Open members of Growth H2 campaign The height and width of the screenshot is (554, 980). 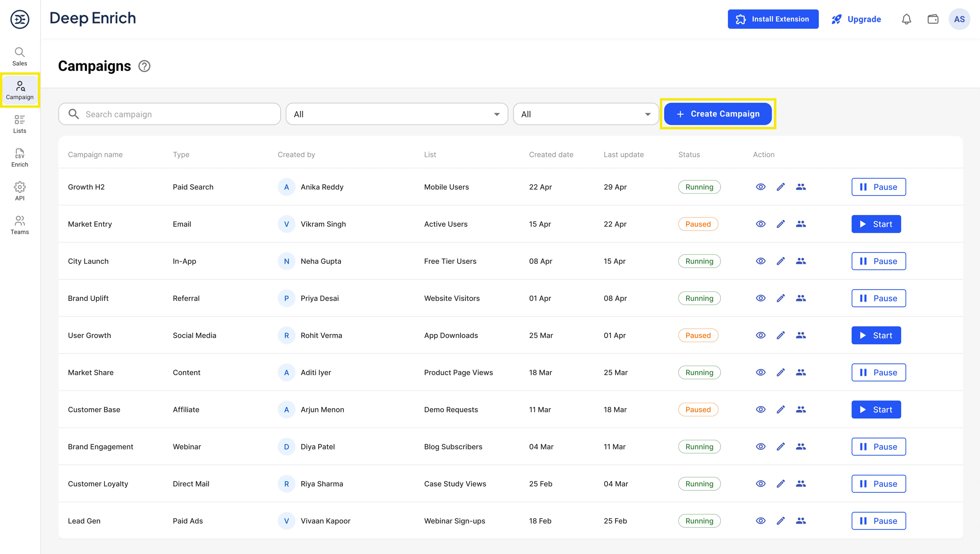point(801,187)
